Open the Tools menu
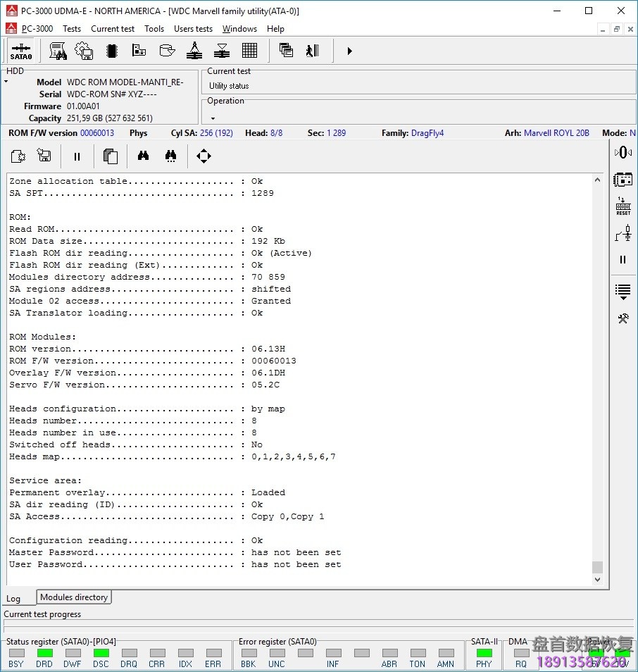This screenshot has height=672, width=638. click(154, 29)
